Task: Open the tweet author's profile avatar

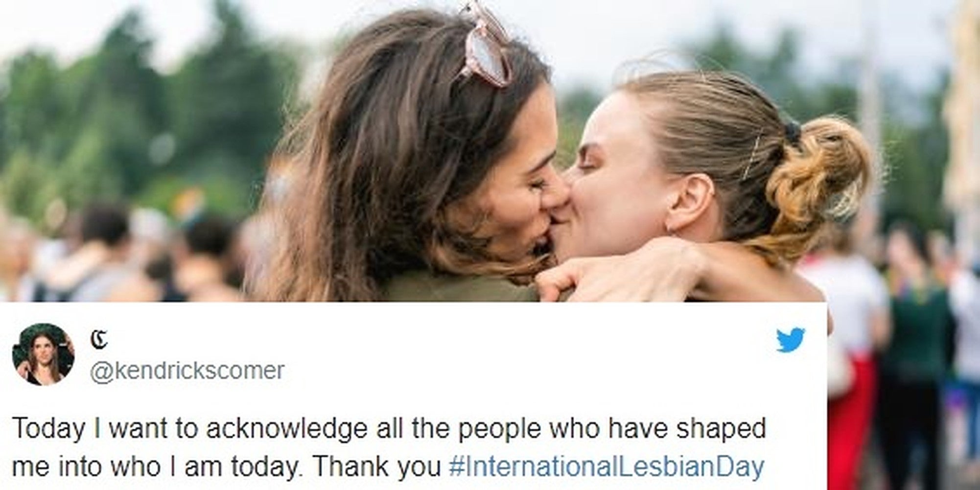Action: pyautogui.click(x=43, y=354)
